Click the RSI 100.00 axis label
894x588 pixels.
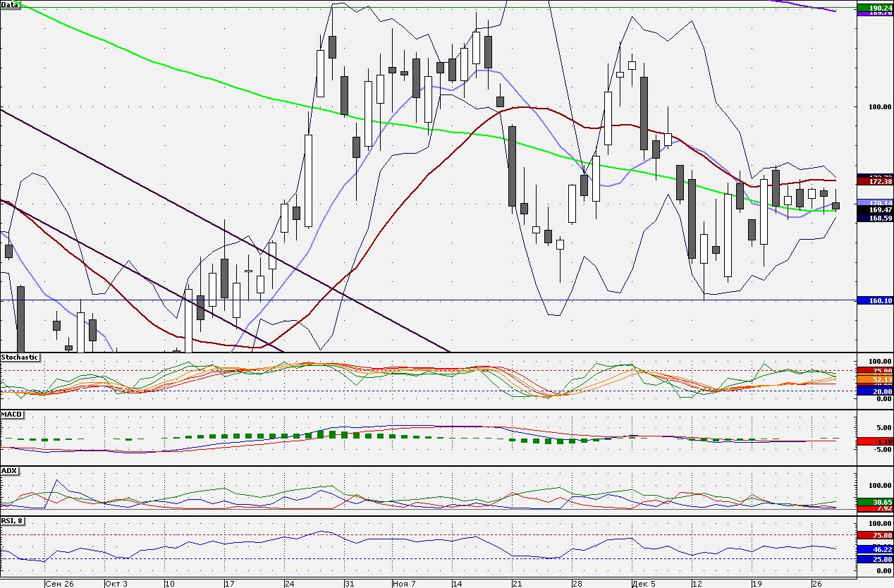pyautogui.click(x=880, y=524)
